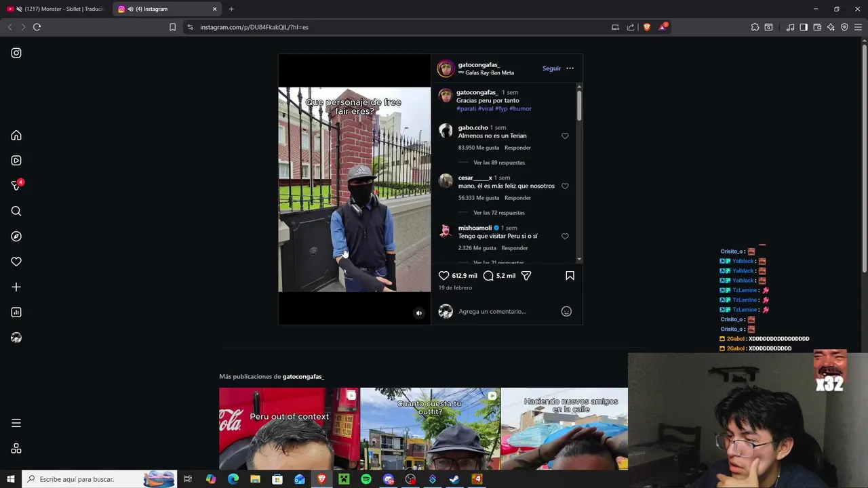Go back in browser history
The height and width of the screenshot is (488, 868).
(9, 27)
